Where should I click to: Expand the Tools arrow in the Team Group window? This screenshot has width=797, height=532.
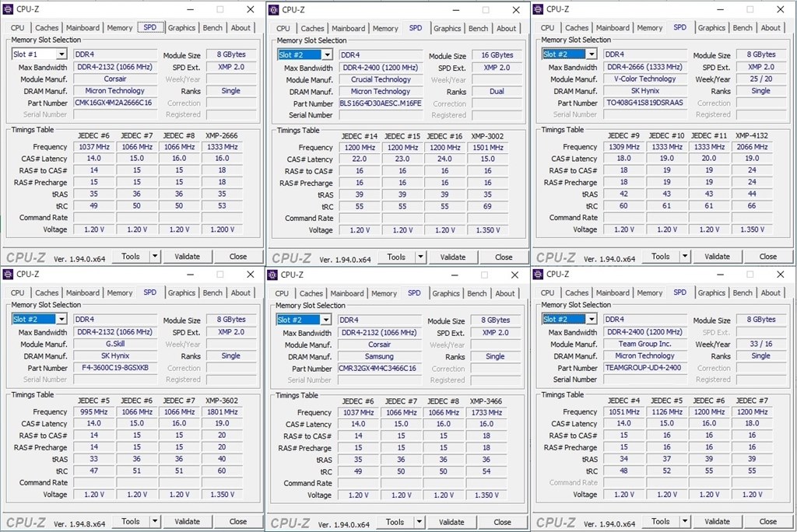click(685, 521)
